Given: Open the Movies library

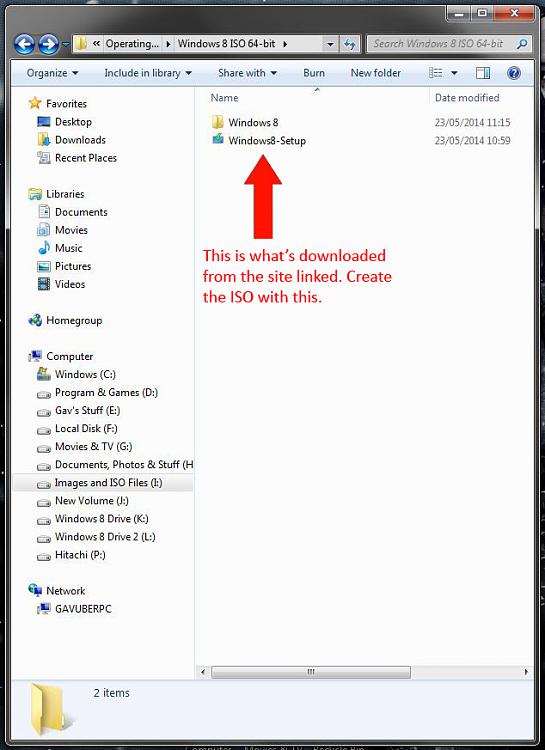Looking at the screenshot, I should coord(63,231).
